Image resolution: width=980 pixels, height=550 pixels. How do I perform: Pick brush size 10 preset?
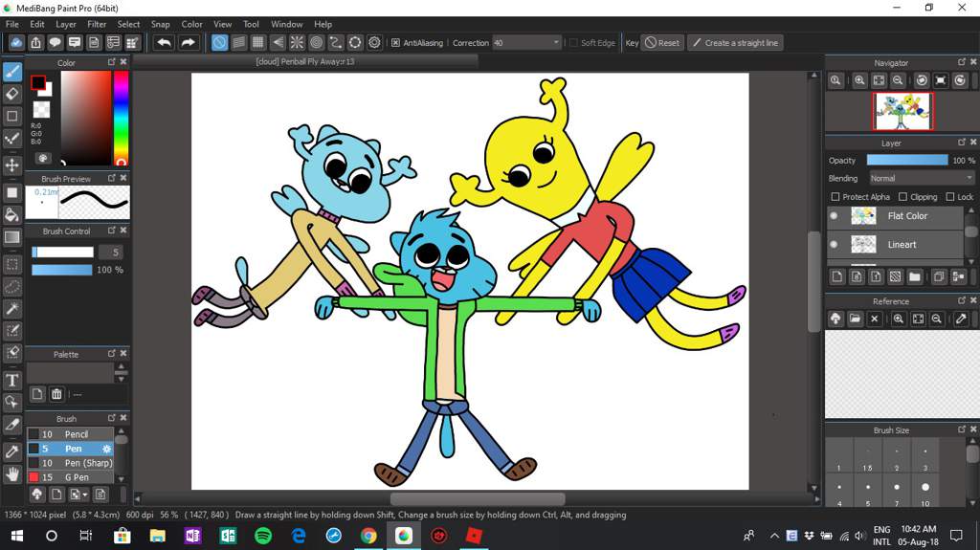[x=925, y=492]
